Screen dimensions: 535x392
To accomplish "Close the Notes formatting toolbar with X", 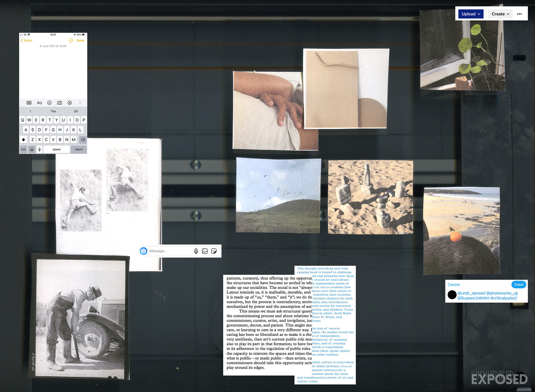I will [80, 103].
